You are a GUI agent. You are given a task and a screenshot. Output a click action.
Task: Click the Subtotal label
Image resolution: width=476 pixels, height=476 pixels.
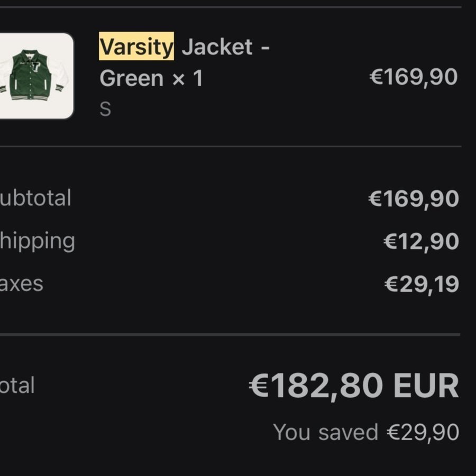35,198
